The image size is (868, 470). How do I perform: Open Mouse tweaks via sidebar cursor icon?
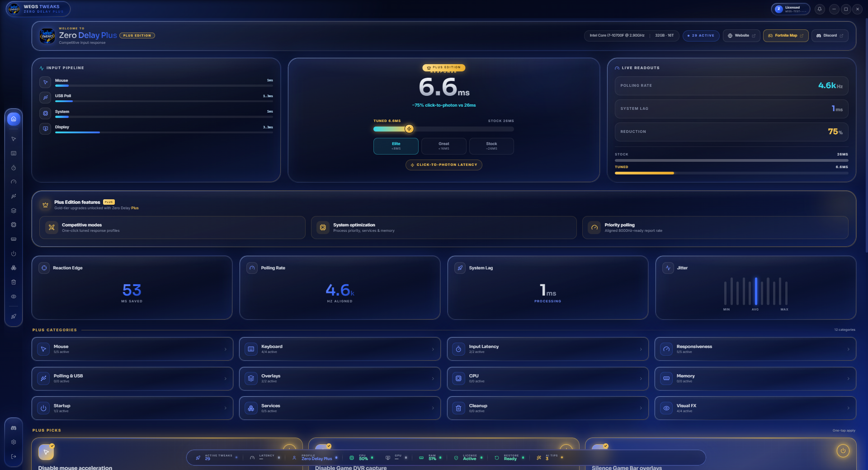(14, 139)
